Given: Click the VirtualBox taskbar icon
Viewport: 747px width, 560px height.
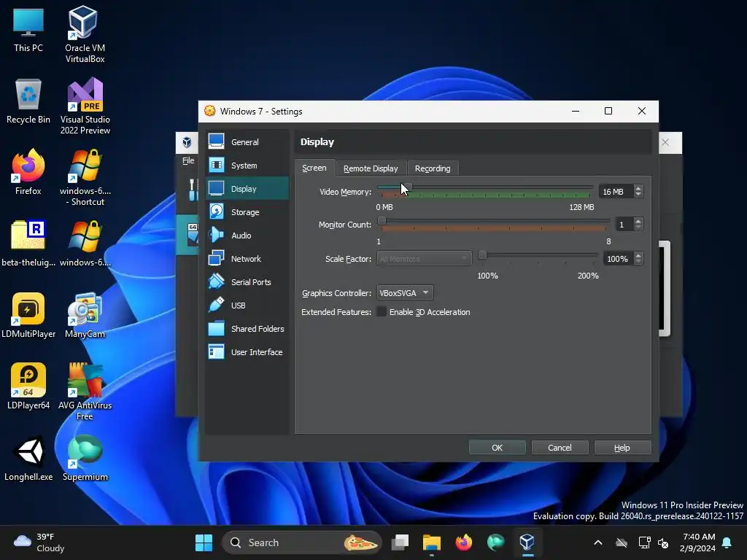Looking at the screenshot, I should point(527,542).
